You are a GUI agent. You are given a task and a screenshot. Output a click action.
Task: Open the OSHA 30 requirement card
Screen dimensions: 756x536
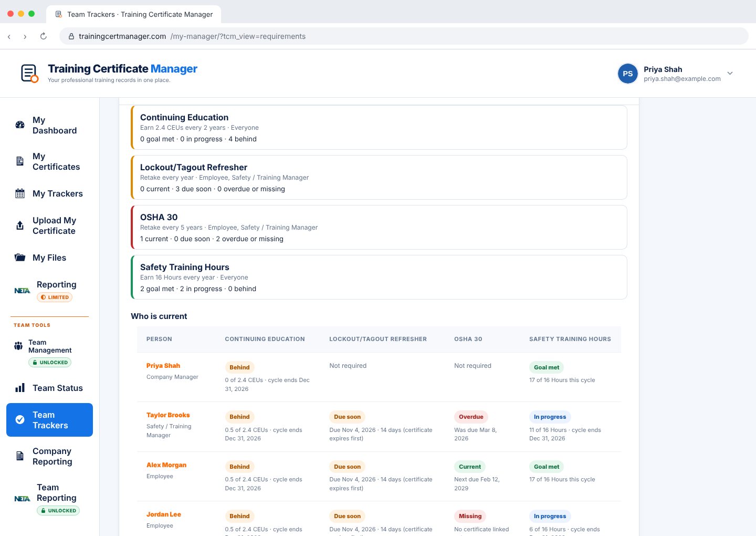[x=379, y=228]
